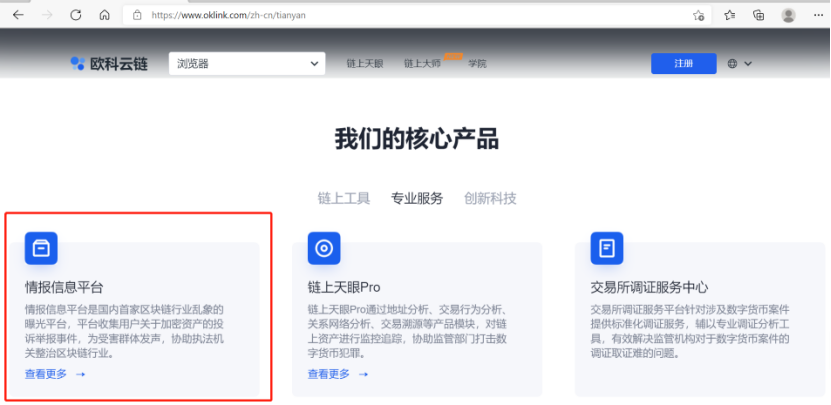This screenshot has width=831, height=405.
Task: Open the favorites list icon
Action: (x=730, y=15)
